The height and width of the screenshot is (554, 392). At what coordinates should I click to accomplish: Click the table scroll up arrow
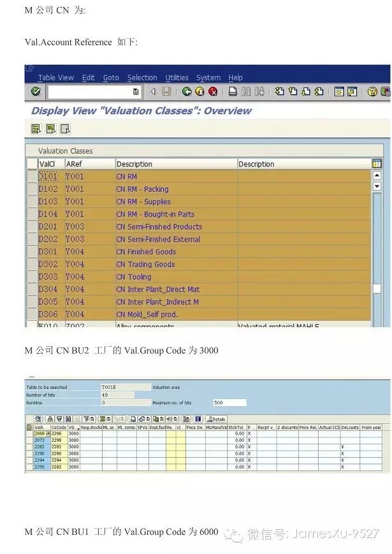377,175
